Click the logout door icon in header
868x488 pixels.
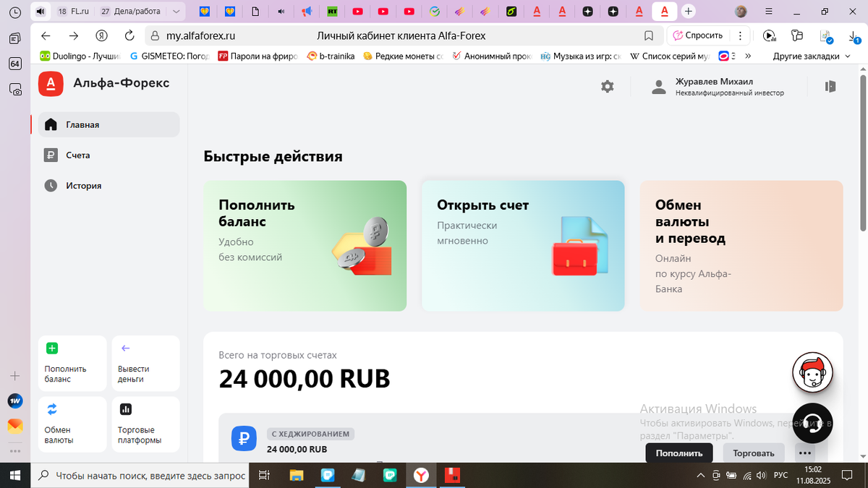(830, 87)
